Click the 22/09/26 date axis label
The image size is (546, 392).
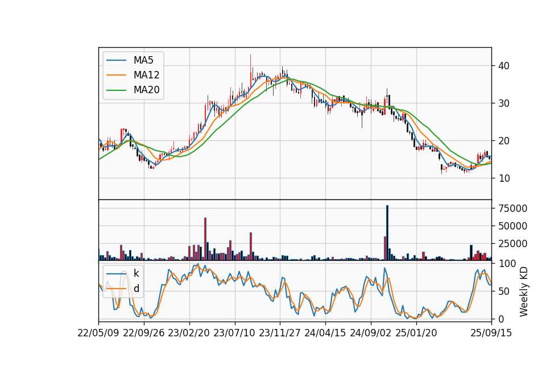tap(144, 333)
